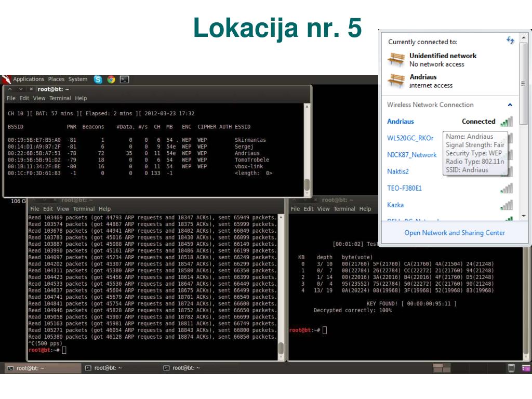
Task: Click the Sergej ESSID row in airodump
Action: (130, 147)
